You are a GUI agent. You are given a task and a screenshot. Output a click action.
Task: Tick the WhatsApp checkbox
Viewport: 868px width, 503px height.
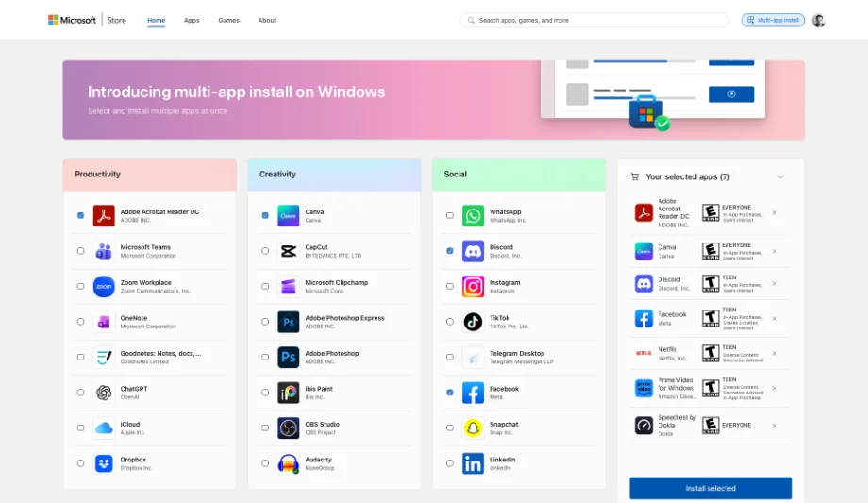point(449,215)
